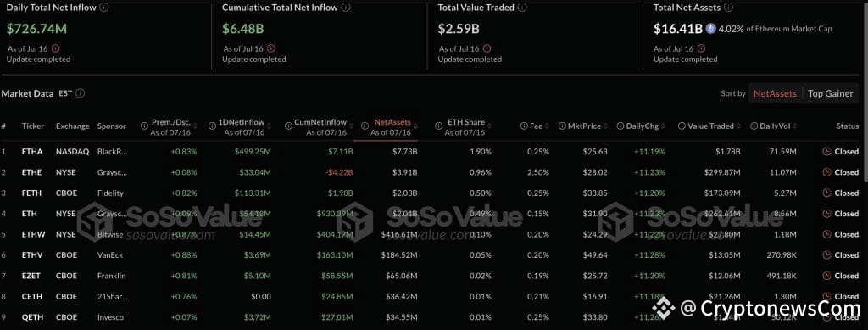868x330 pixels.
Task: Sort table by DailyChg column arrows
Action: 662,126
